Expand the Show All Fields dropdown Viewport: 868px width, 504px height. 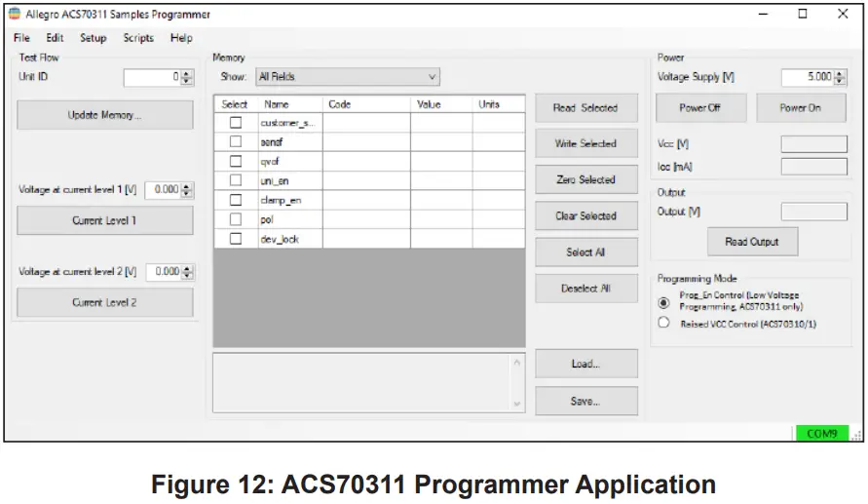tap(348, 76)
